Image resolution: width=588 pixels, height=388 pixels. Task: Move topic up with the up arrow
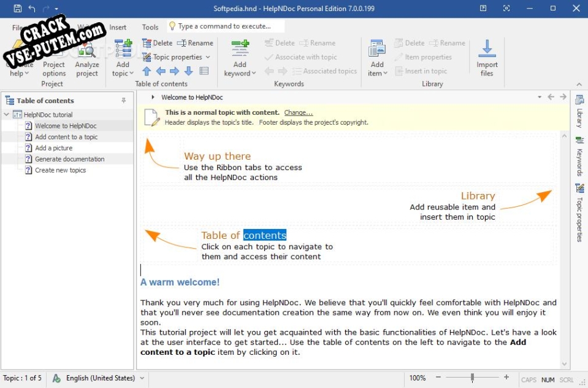147,71
